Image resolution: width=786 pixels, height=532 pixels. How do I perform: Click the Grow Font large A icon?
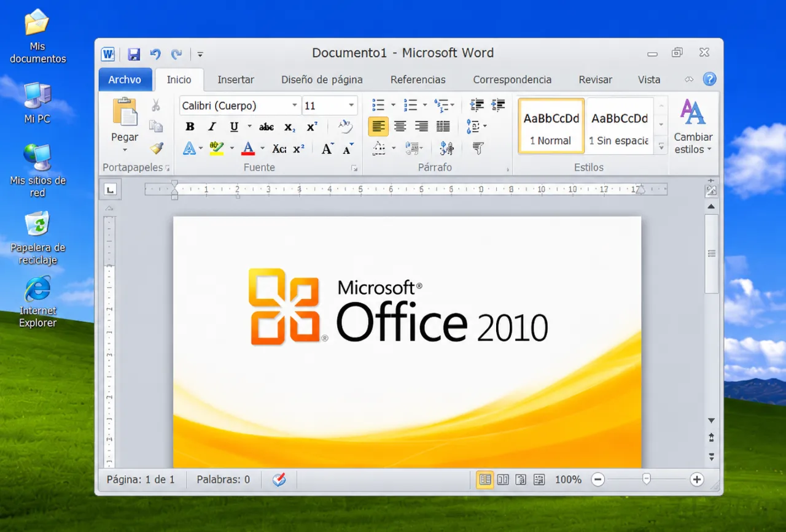coord(327,148)
